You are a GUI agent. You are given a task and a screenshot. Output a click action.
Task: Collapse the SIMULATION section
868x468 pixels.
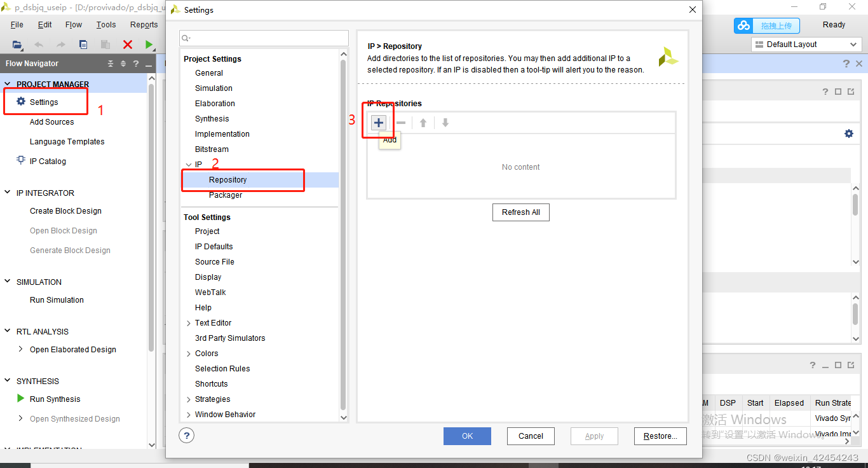8,282
